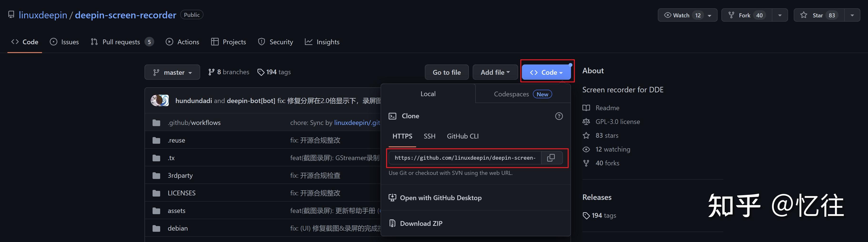The image size is (868, 242).
Task: Click the GitHub Desktop download icon
Action: (392, 198)
